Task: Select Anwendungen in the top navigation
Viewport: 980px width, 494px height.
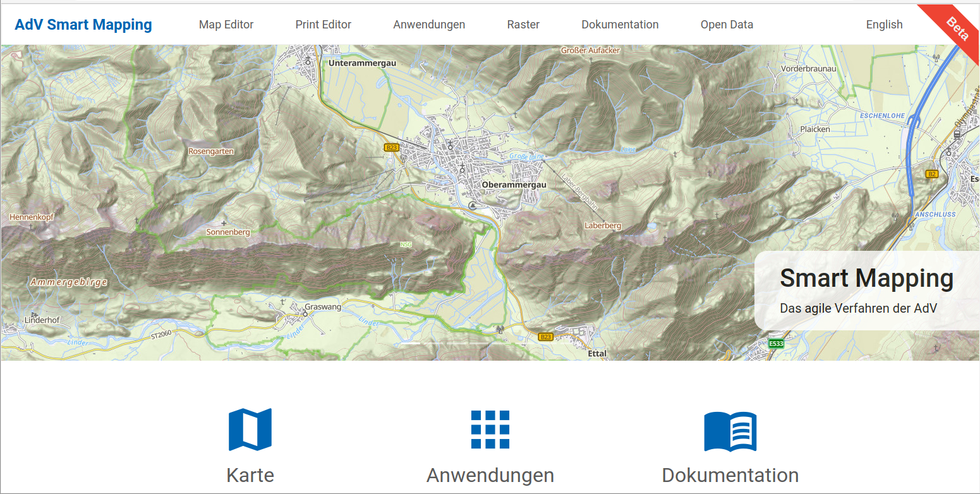Action: coord(429,25)
